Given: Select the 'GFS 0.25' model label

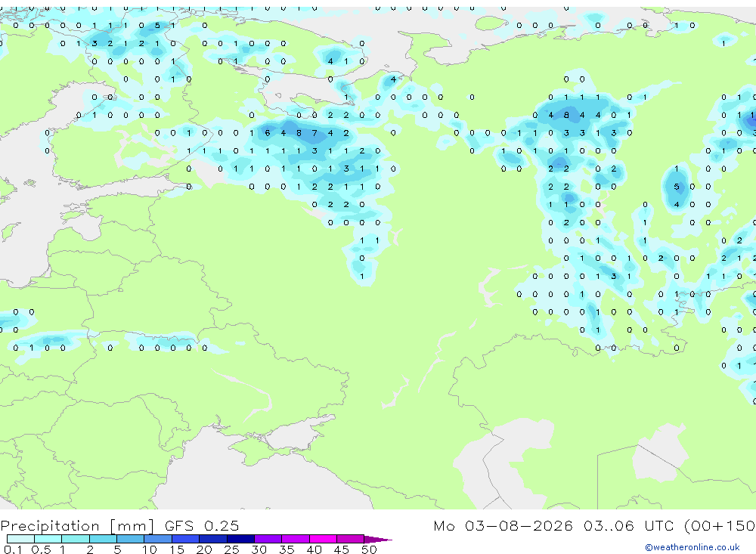Looking at the screenshot, I should pos(202,525).
